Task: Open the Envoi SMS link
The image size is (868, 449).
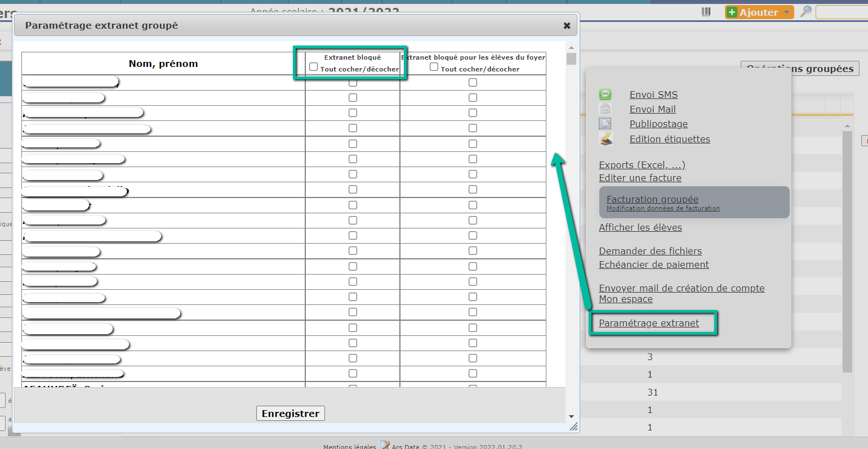Action: 653,95
